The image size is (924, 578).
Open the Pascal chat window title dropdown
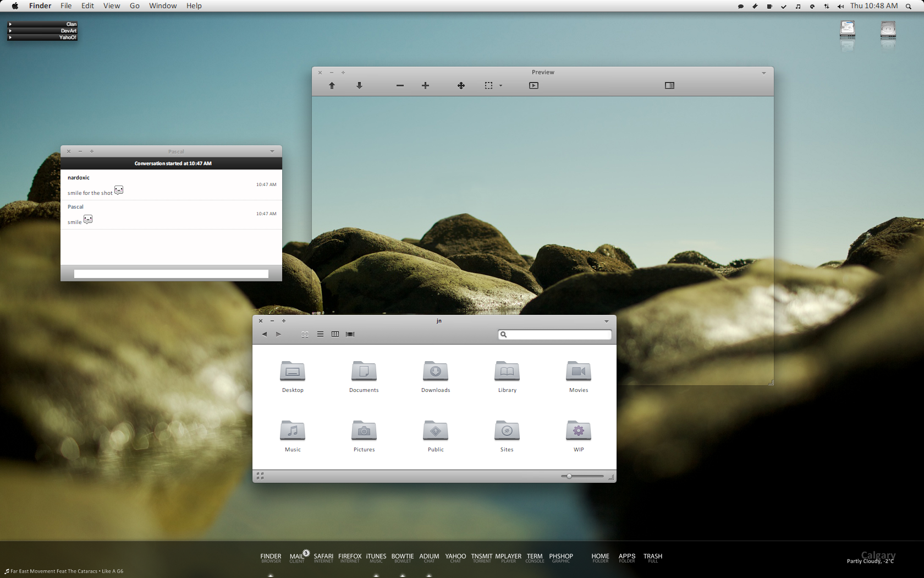(x=272, y=151)
